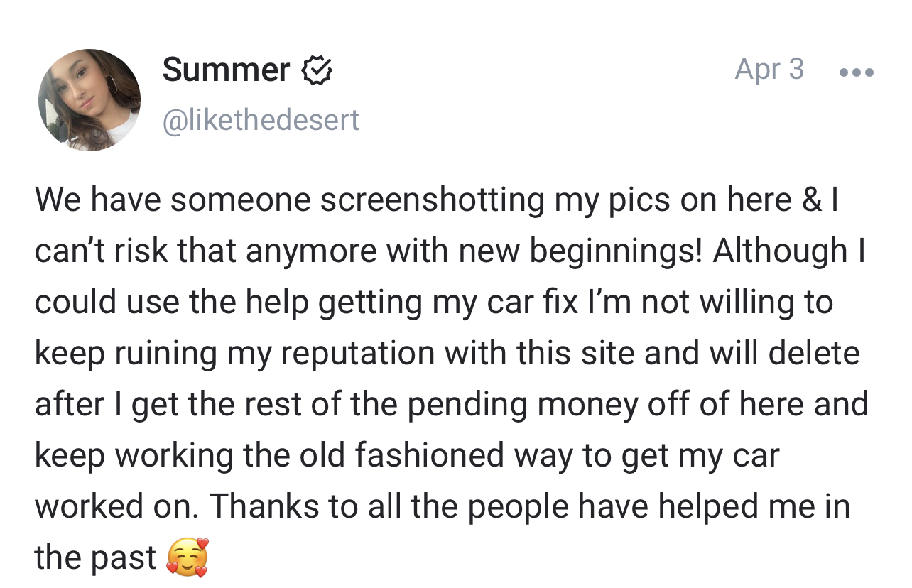Click the words "the past" before the emoji
The image size is (912, 588).
(x=94, y=557)
